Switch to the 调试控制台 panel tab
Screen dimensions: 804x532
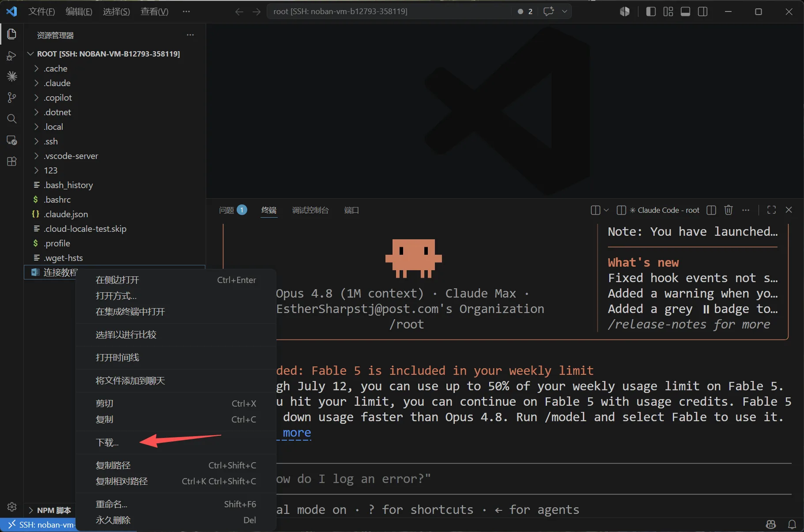[310, 210]
